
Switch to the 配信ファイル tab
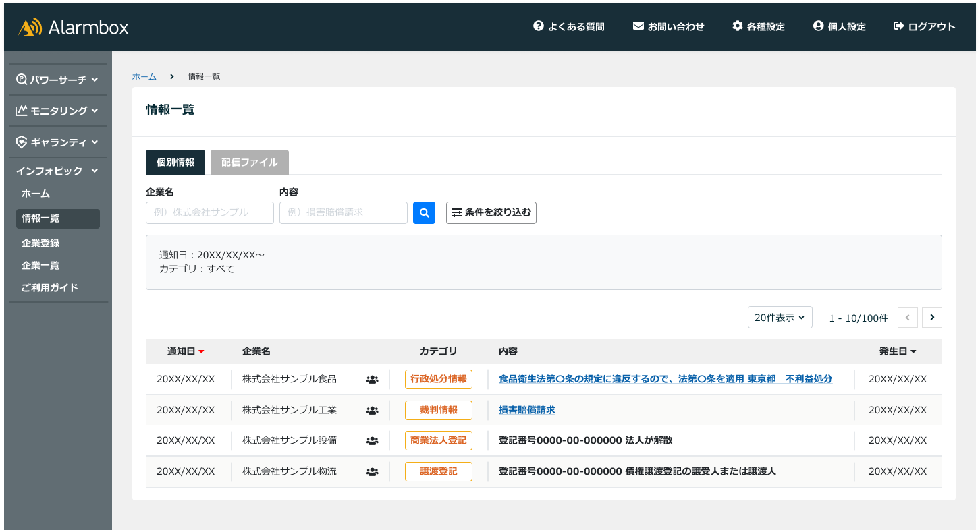pos(250,163)
